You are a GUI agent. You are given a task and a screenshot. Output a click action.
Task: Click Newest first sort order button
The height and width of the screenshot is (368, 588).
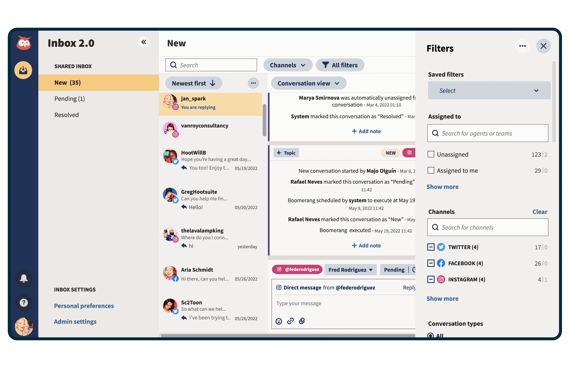pyautogui.click(x=193, y=83)
